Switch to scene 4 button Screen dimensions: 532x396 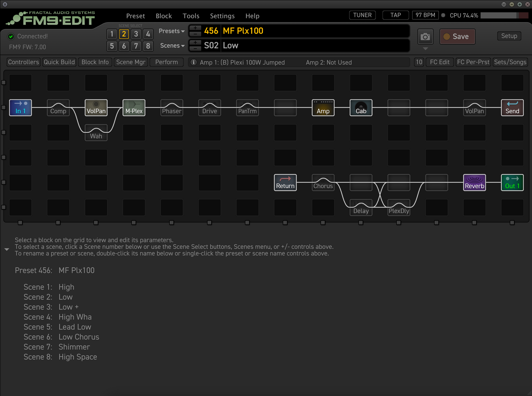point(148,34)
